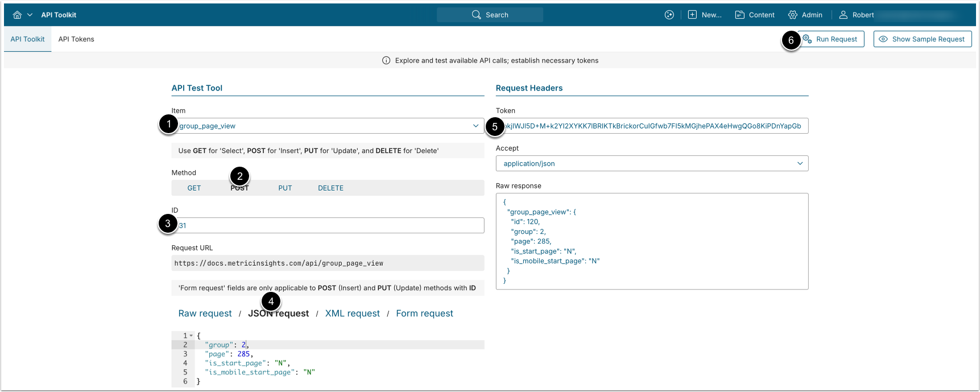Open the Accept dropdown set to application/json
The height and width of the screenshot is (392, 980).
[800, 163]
